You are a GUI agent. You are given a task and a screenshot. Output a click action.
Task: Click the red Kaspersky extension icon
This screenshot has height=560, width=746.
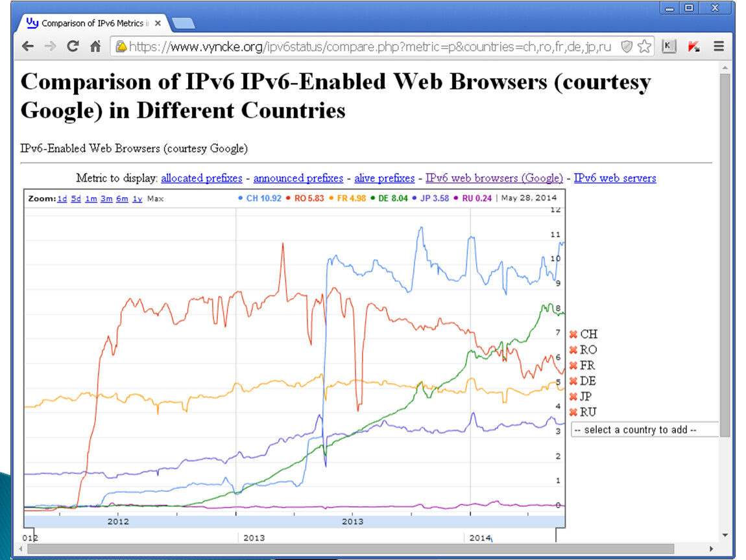pos(693,46)
